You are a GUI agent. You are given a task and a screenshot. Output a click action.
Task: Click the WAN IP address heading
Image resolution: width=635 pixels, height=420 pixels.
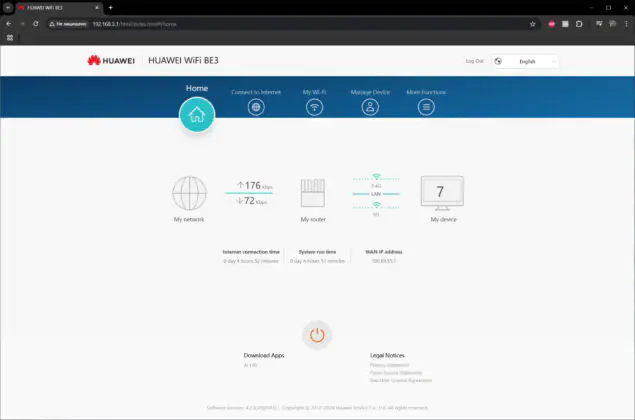tap(384, 252)
